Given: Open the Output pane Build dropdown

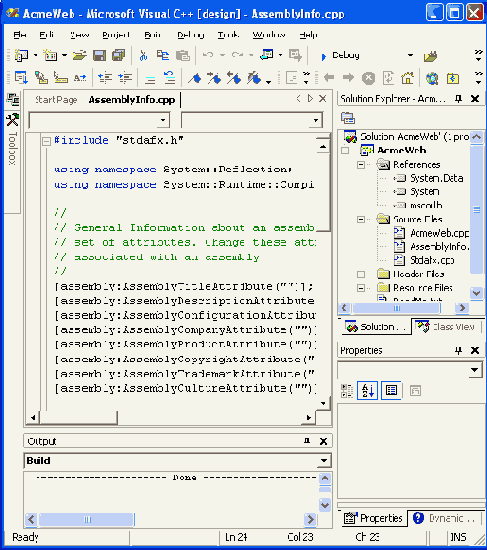Looking at the screenshot, I should [x=324, y=460].
